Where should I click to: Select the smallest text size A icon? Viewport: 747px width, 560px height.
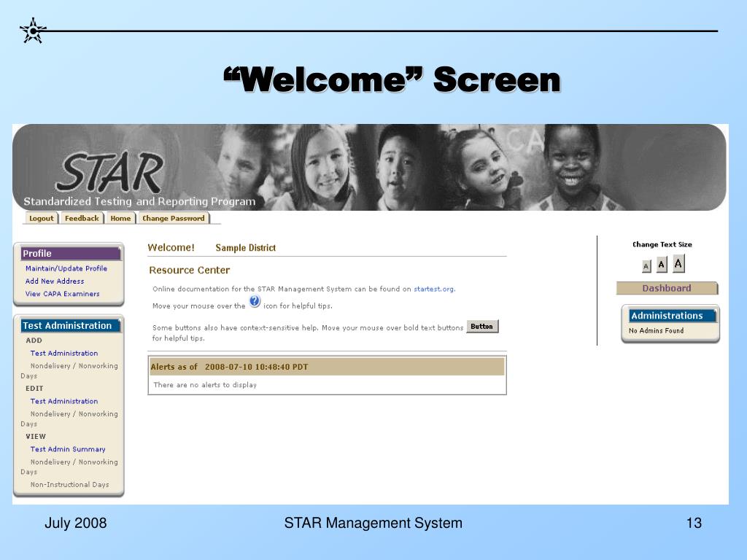coord(646,266)
